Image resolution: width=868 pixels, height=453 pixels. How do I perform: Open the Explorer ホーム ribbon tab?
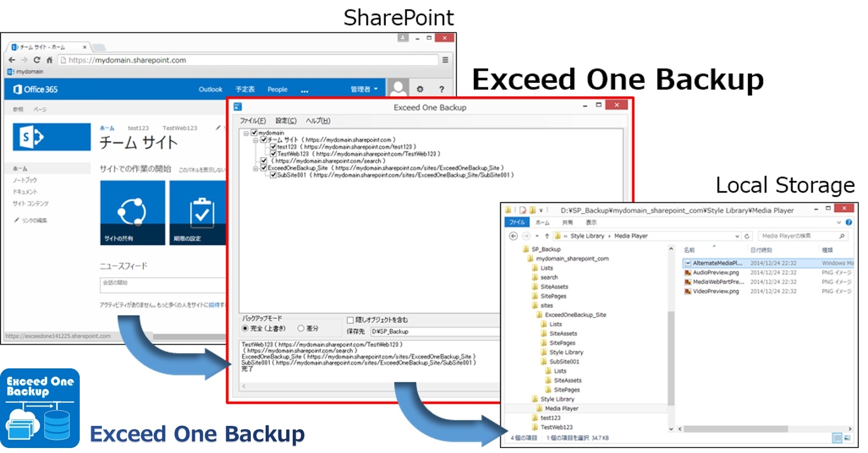pyautogui.click(x=542, y=222)
